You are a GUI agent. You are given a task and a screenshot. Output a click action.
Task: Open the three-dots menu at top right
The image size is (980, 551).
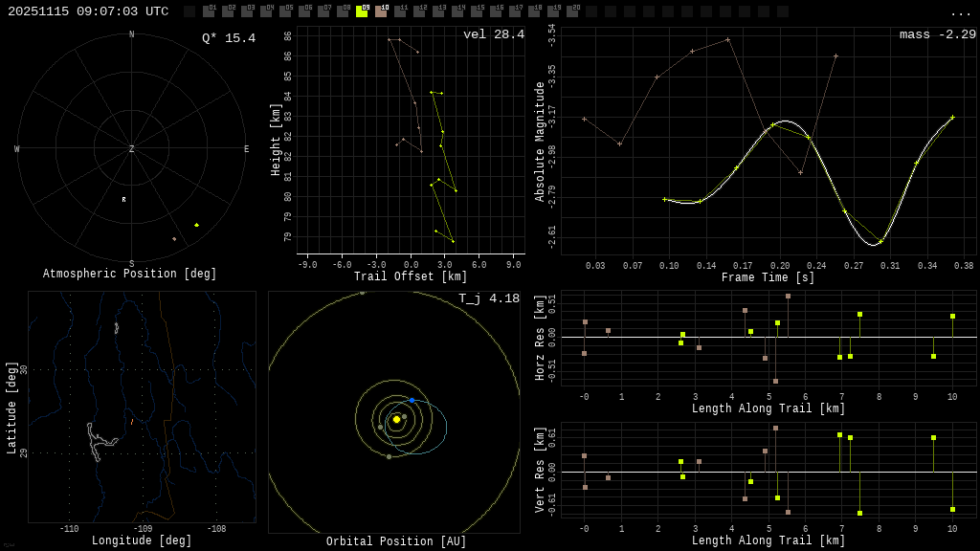coord(960,13)
